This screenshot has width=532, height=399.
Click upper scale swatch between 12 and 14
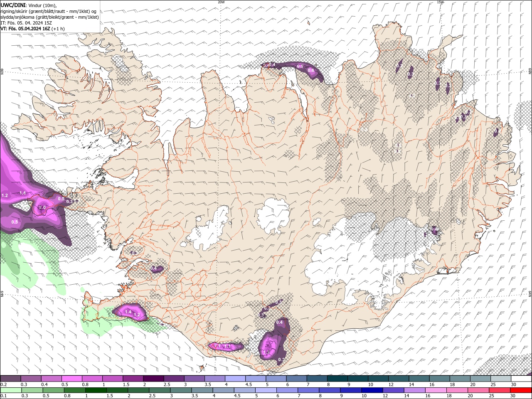pyautogui.click(x=399, y=379)
